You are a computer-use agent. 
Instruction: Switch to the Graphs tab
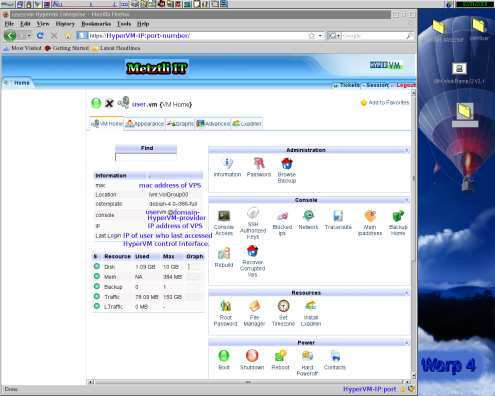(x=180, y=124)
